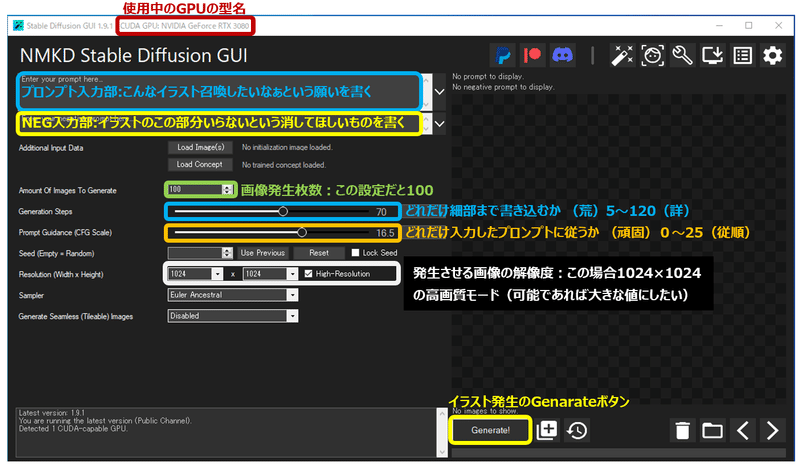Click the Seed value stepper arrows
This screenshot has width=800, height=466.
[227, 253]
